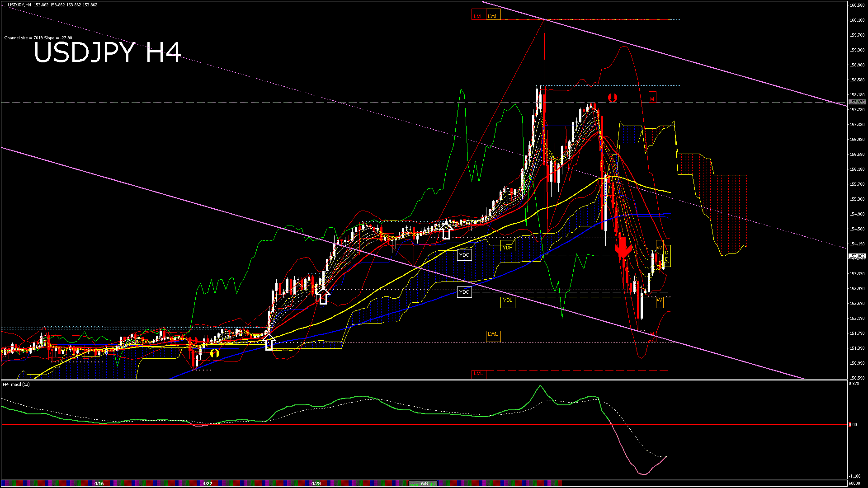Select the LML label near chart bottom
The height and width of the screenshot is (488, 868).
pyautogui.click(x=478, y=374)
